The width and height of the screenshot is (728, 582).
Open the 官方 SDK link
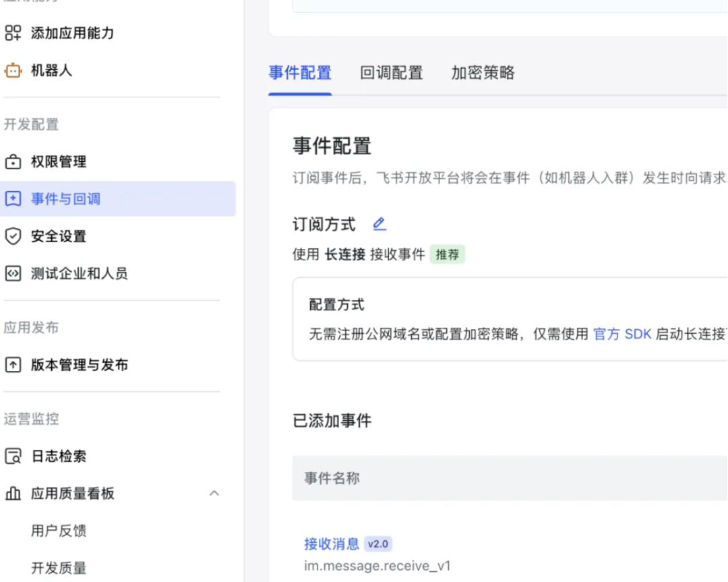point(623,334)
